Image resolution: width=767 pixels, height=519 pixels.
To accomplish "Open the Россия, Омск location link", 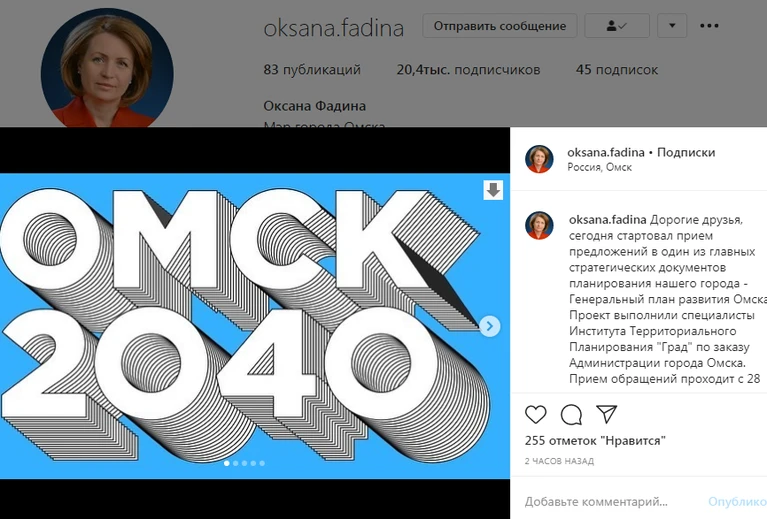I will [599, 167].
